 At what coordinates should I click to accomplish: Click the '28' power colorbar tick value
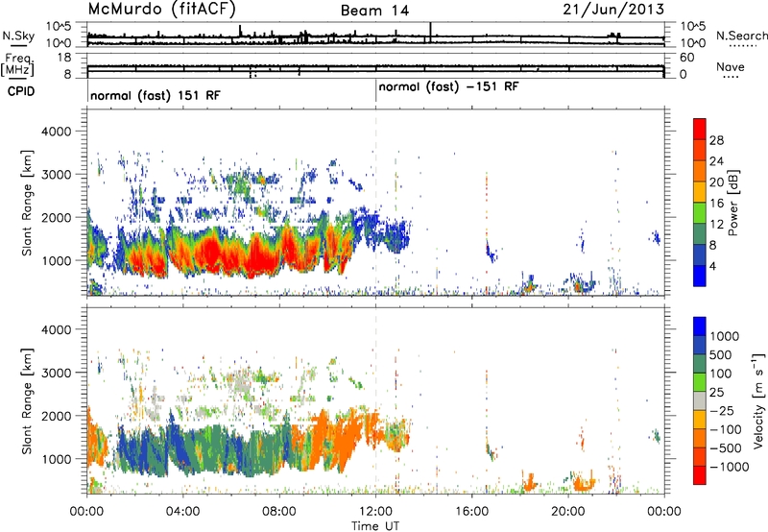point(716,140)
